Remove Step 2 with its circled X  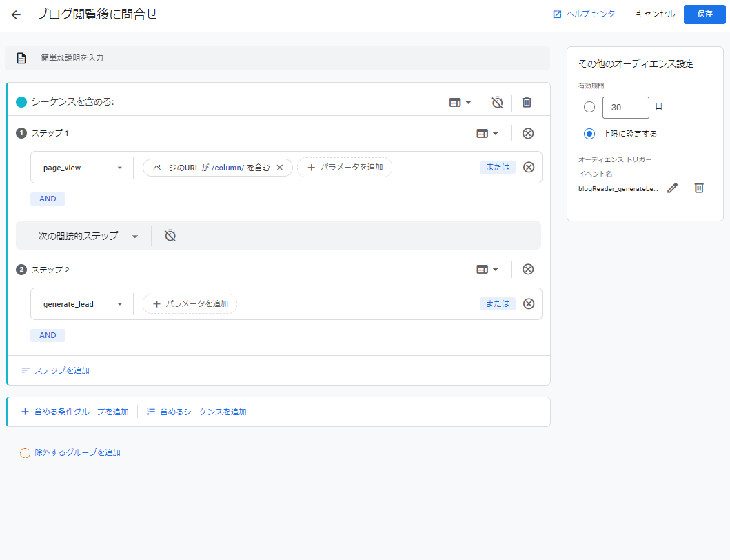click(528, 270)
